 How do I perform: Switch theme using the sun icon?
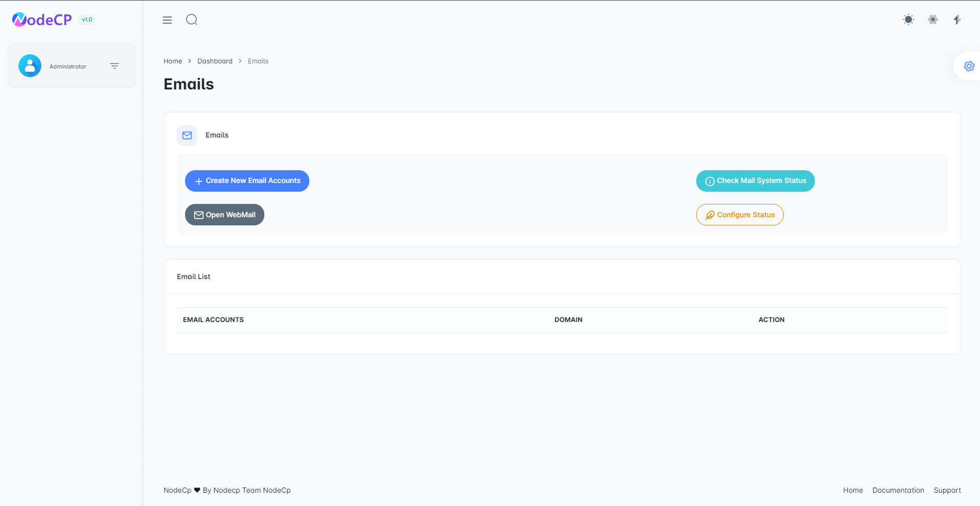click(908, 20)
